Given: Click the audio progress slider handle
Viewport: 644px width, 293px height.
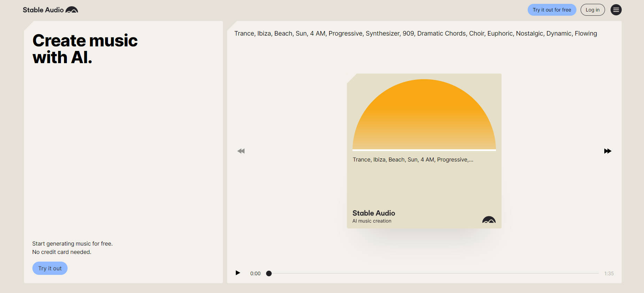Looking at the screenshot, I should click(x=269, y=273).
